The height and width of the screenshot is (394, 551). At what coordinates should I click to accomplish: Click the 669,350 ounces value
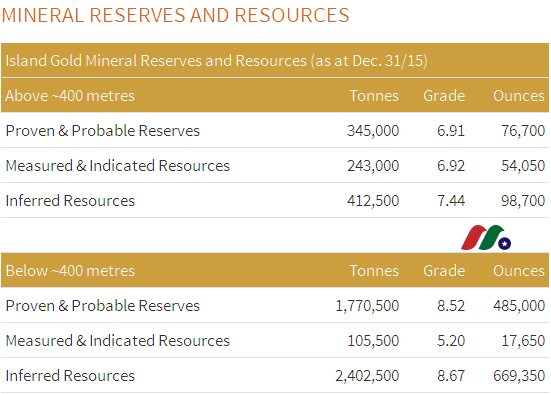point(519,376)
